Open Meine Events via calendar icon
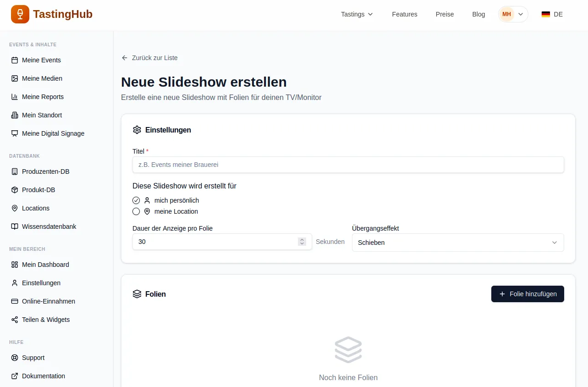The image size is (588, 387). point(15,60)
